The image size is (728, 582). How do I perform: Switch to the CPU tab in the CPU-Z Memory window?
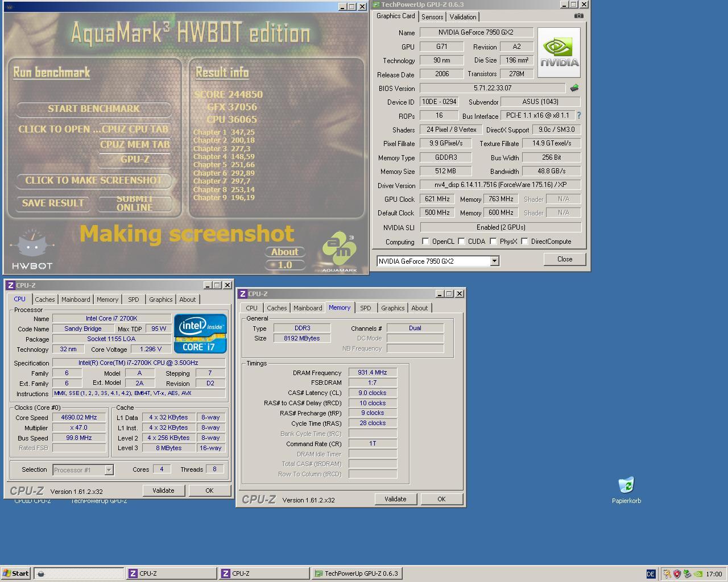[x=251, y=308]
